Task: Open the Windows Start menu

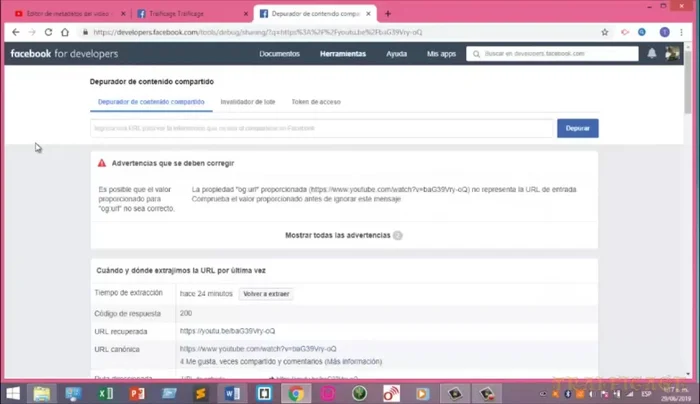Action: (x=13, y=393)
